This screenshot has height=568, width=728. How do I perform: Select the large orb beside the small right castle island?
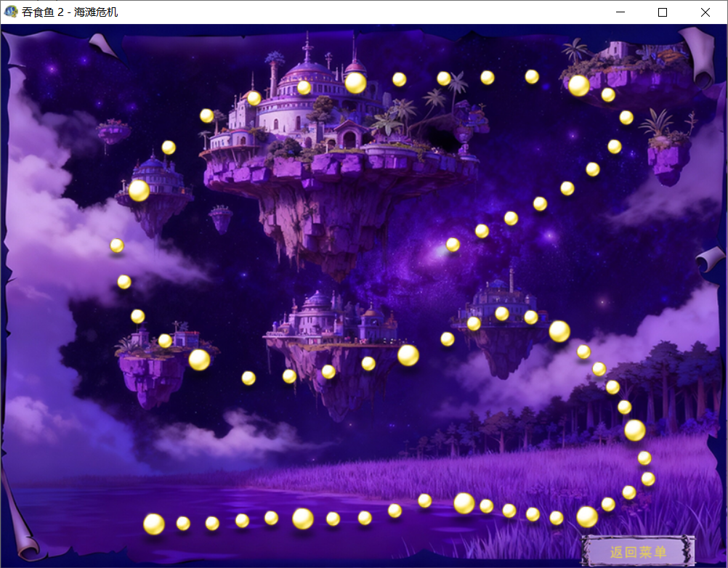559,331
